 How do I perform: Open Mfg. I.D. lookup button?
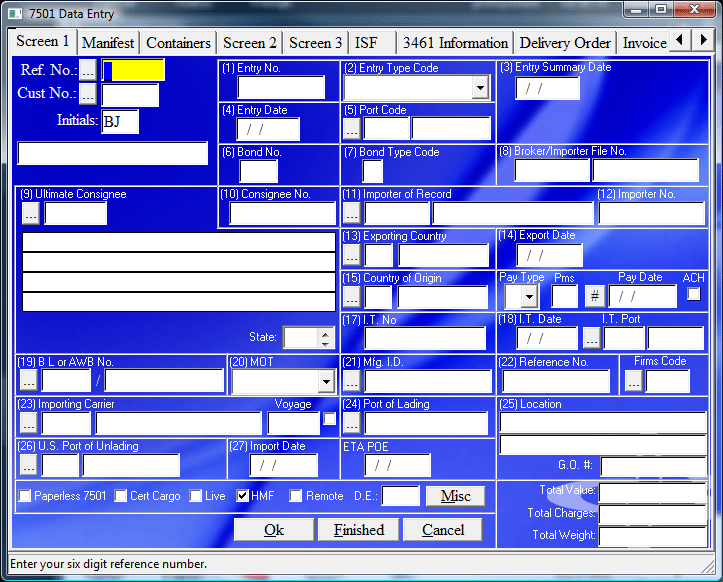pos(351,381)
